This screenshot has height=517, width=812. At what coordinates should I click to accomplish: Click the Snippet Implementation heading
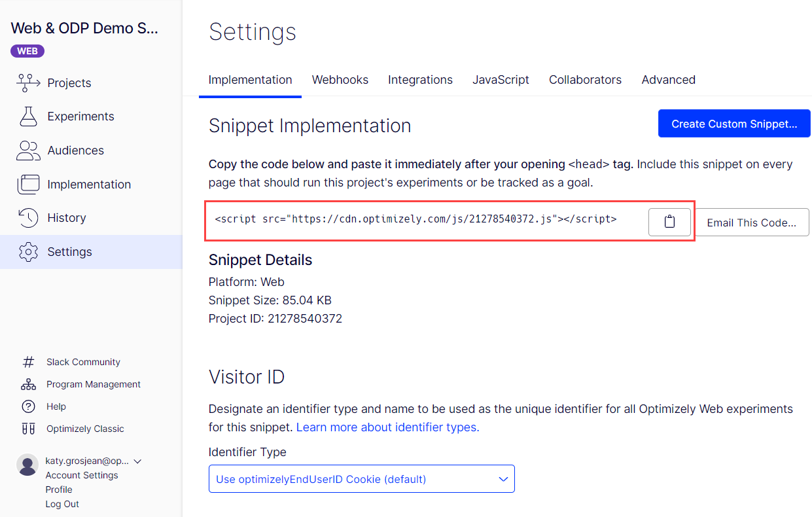pos(310,126)
